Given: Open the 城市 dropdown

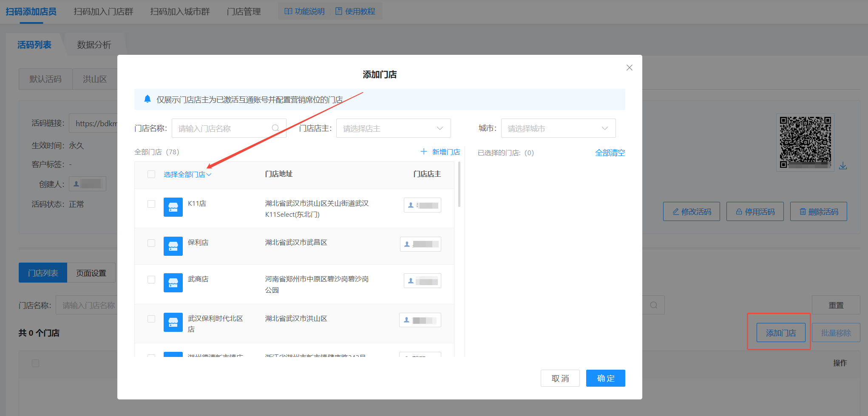Looking at the screenshot, I should 559,128.
